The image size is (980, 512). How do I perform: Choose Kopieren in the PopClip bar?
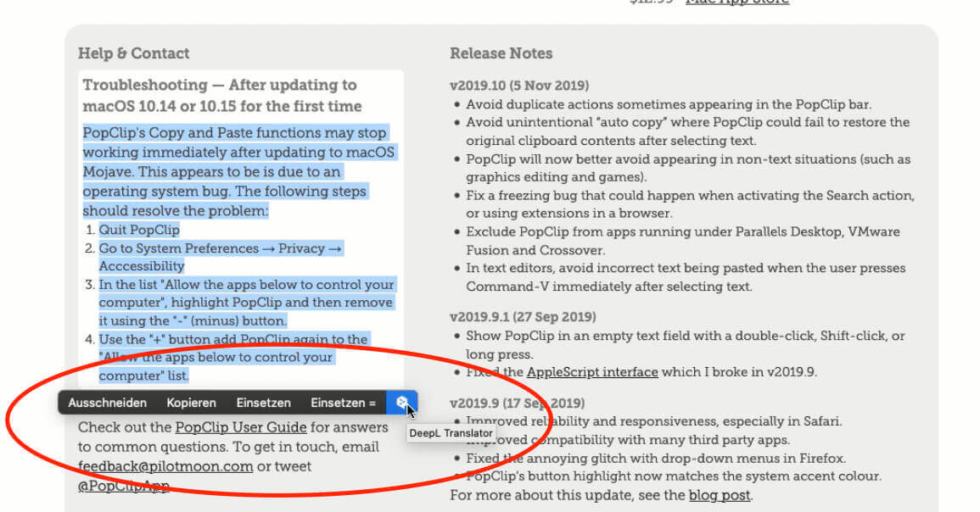click(x=191, y=403)
